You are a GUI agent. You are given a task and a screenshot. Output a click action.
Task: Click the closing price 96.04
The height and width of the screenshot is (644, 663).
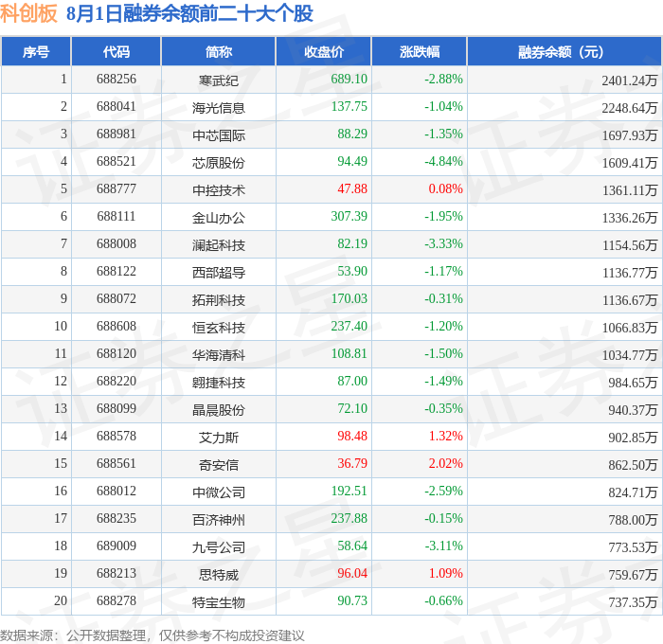tap(352, 574)
